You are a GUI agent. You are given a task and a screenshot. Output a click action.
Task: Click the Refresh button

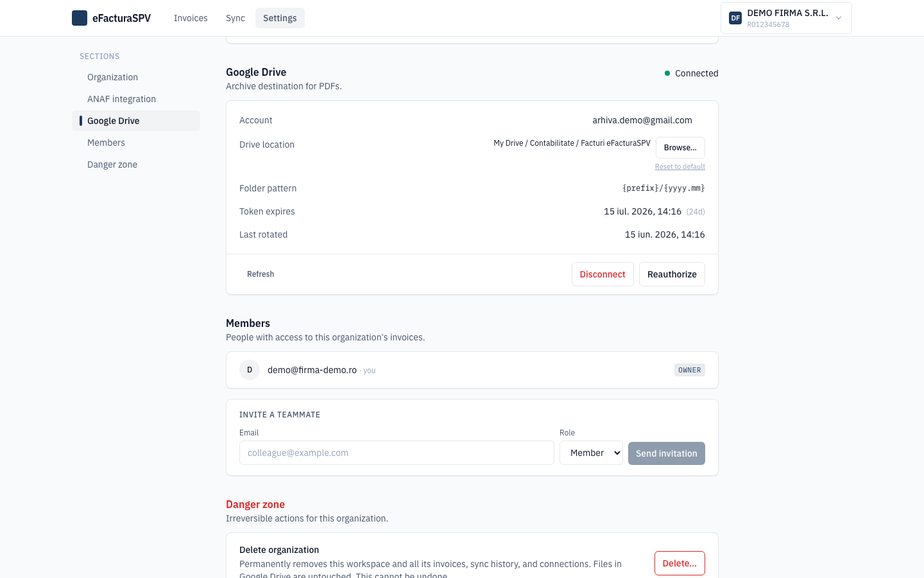tap(261, 274)
